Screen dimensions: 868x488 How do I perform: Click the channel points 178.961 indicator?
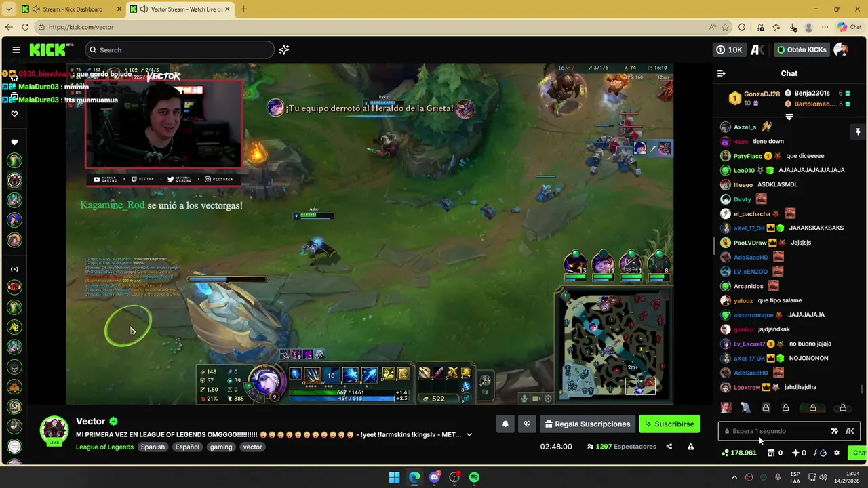tap(738, 453)
